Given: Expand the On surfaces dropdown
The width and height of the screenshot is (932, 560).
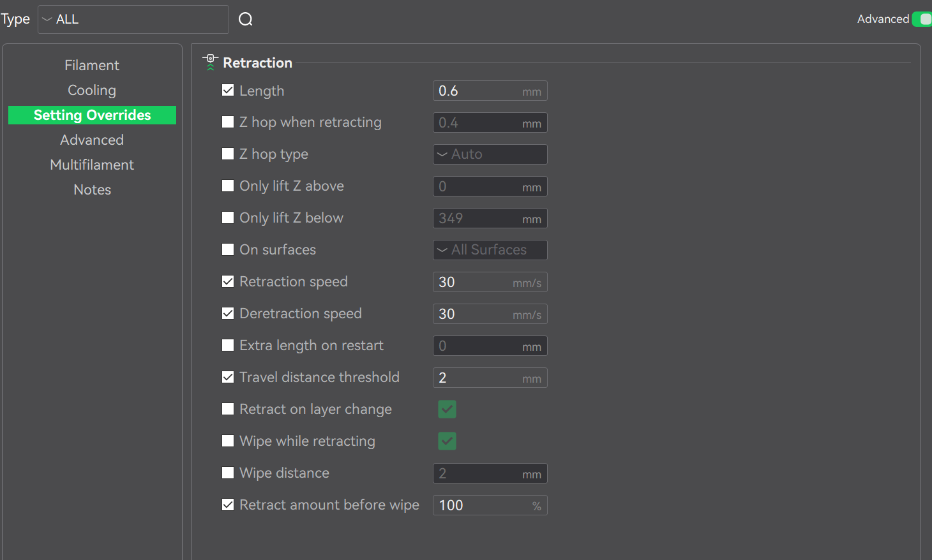Looking at the screenshot, I should [490, 250].
